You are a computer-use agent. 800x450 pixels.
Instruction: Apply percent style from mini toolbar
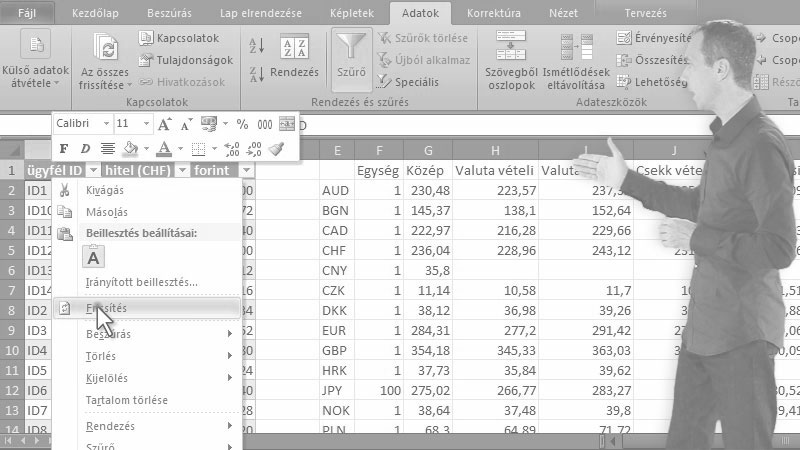point(242,124)
